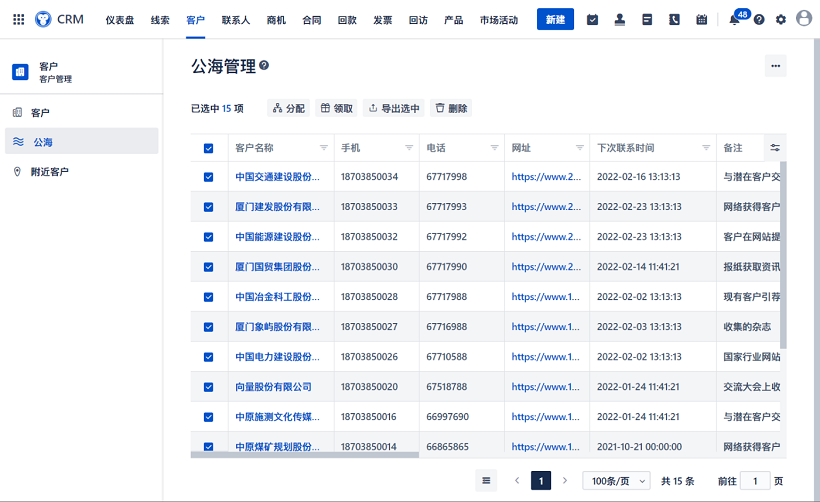Viewport: 820px width, 502px height.
Task: Open the 产品 tab
Action: (453, 20)
